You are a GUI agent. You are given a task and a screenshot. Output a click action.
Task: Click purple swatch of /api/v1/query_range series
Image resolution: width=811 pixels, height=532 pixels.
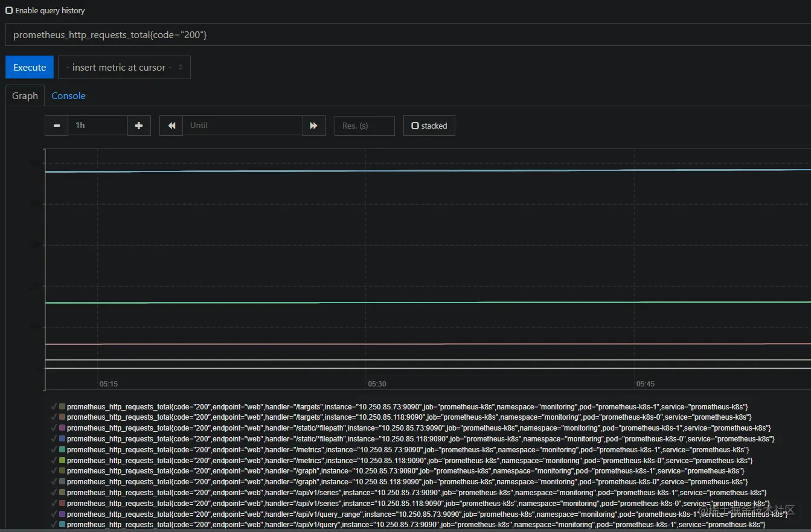click(62, 514)
